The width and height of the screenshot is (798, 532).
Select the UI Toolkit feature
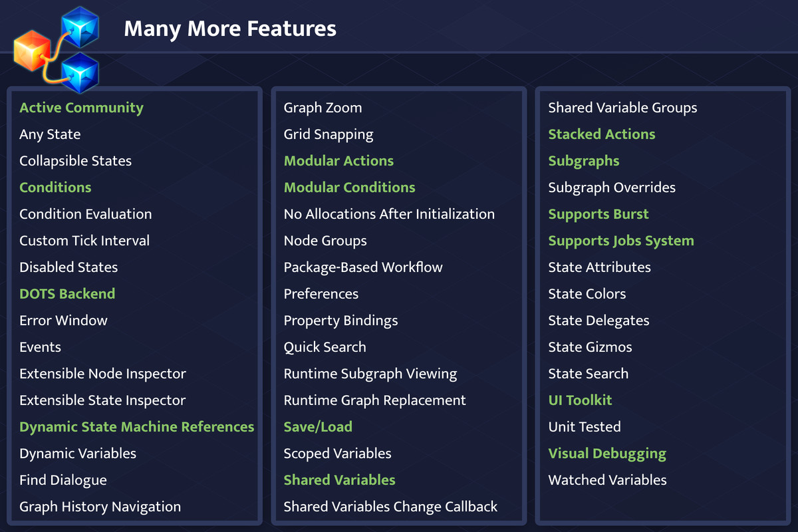pyautogui.click(x=580, y=400)
